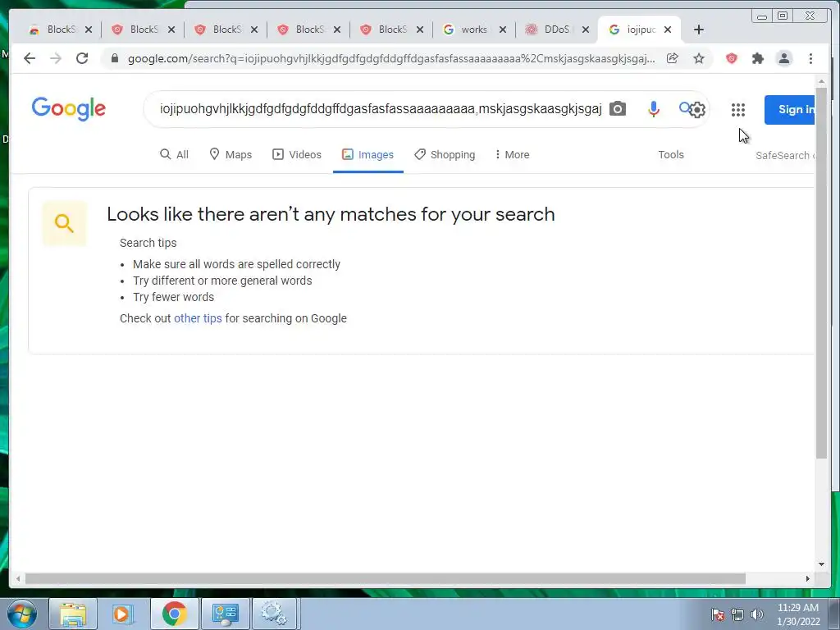Close the DDoS tab

(586, 30)
